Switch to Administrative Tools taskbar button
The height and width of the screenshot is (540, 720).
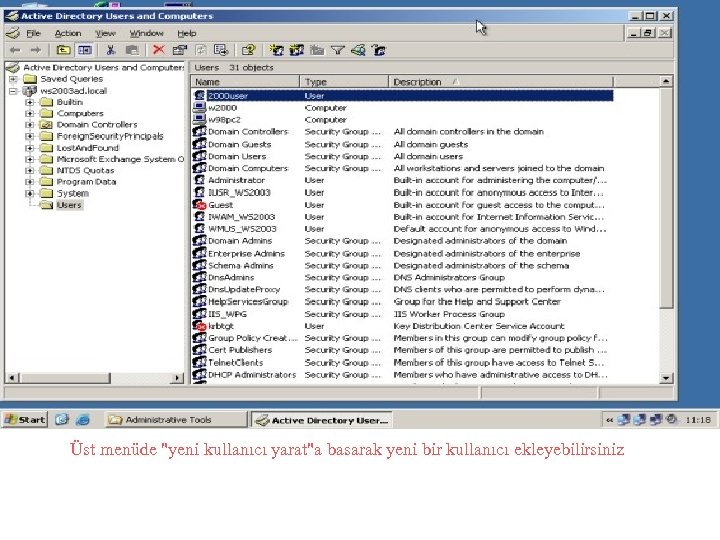[x=175, y=420]
